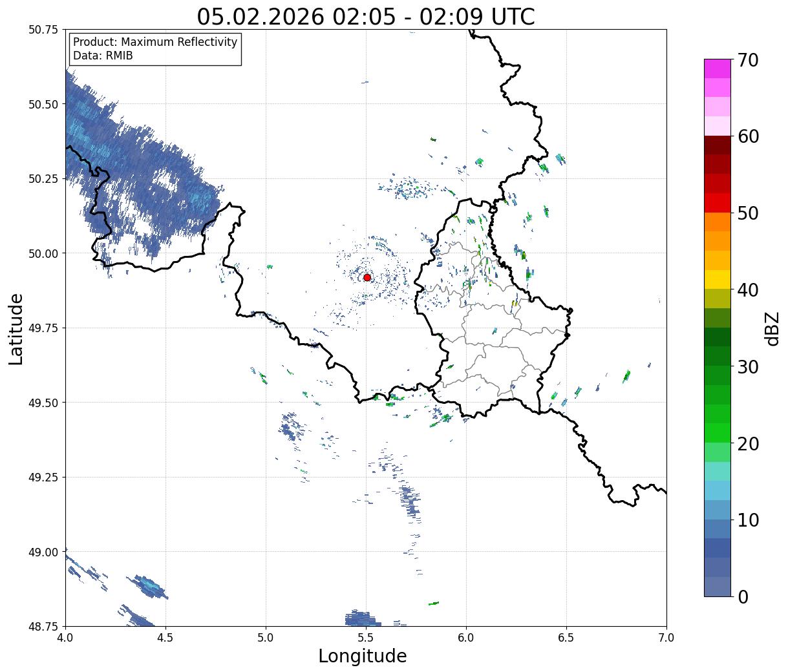The width and height of the screenshot is (788, 672).
Task: Click the 7.0 longitude tick label
Action: pos(666,638)
